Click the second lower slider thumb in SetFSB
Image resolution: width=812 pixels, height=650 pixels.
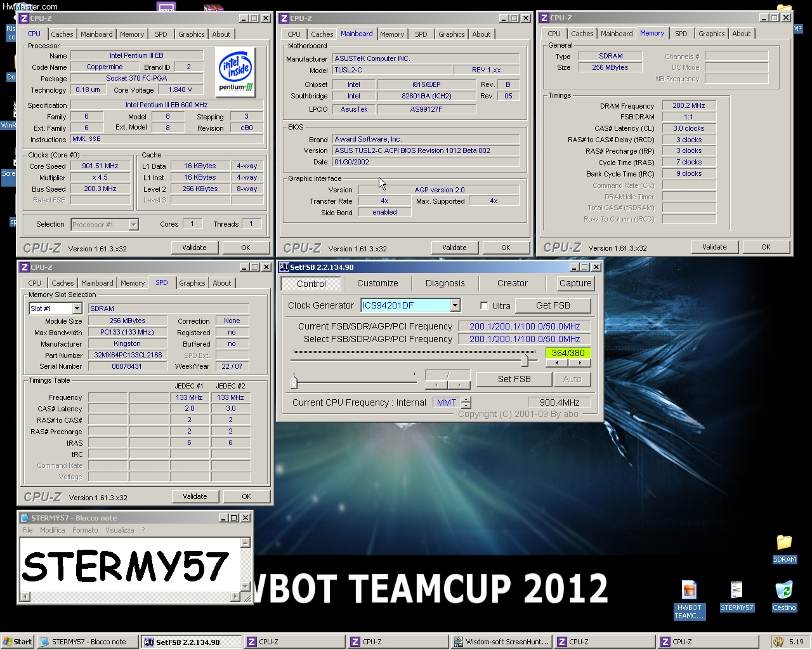coord(294,381)
